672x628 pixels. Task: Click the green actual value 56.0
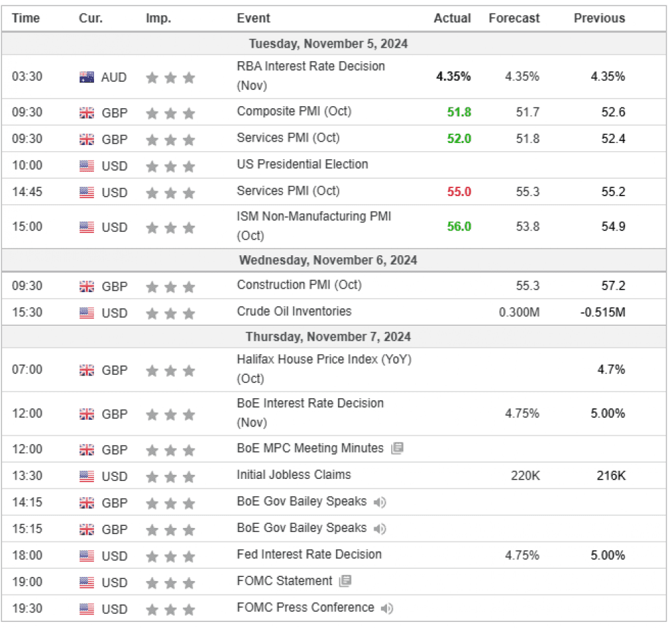459,226
